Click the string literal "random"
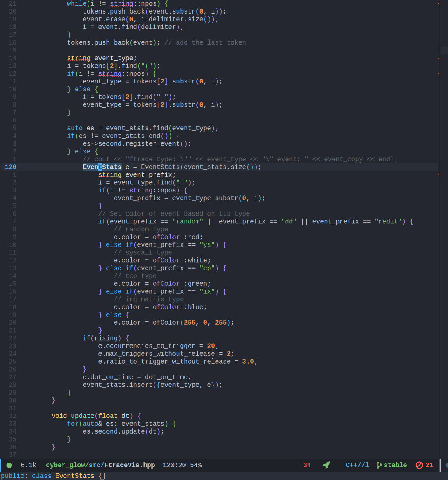The height and width of the screenshot is (480, 448). [x=188, y=221]
